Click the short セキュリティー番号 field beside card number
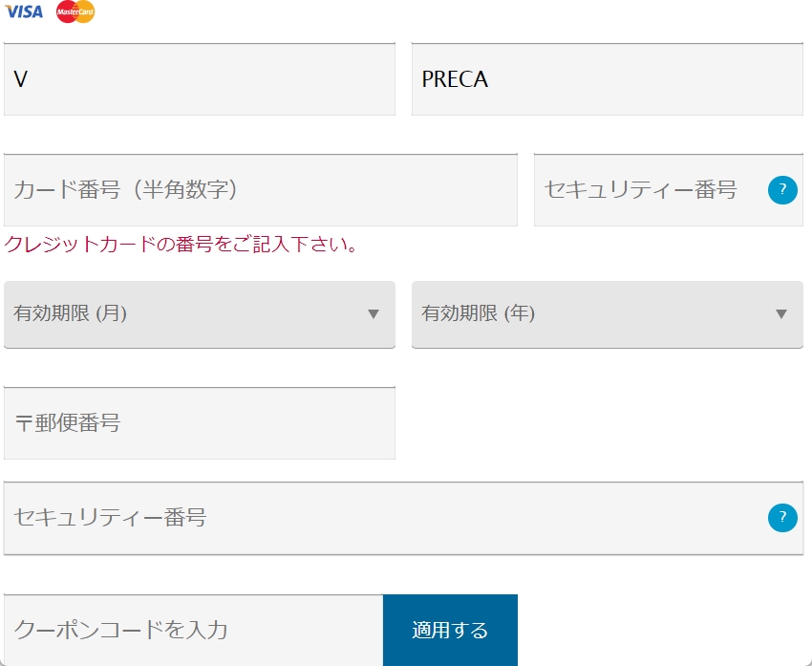 tap(650, 190)
